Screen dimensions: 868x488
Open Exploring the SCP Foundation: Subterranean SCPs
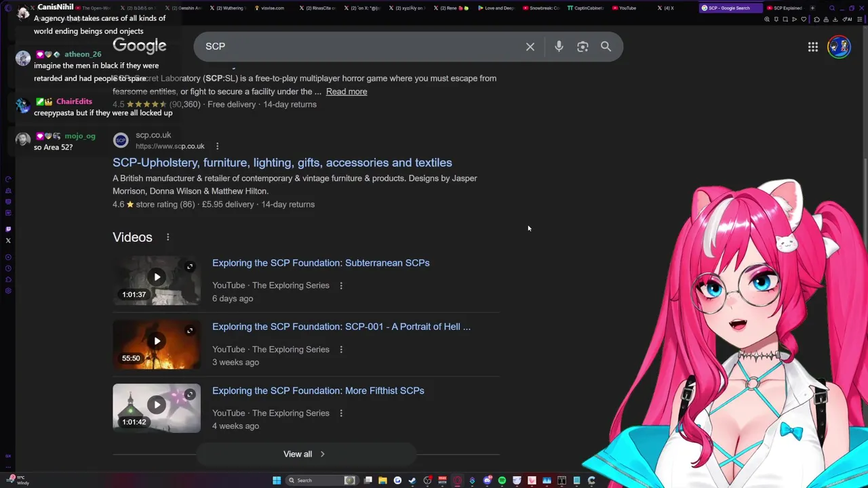321,263
